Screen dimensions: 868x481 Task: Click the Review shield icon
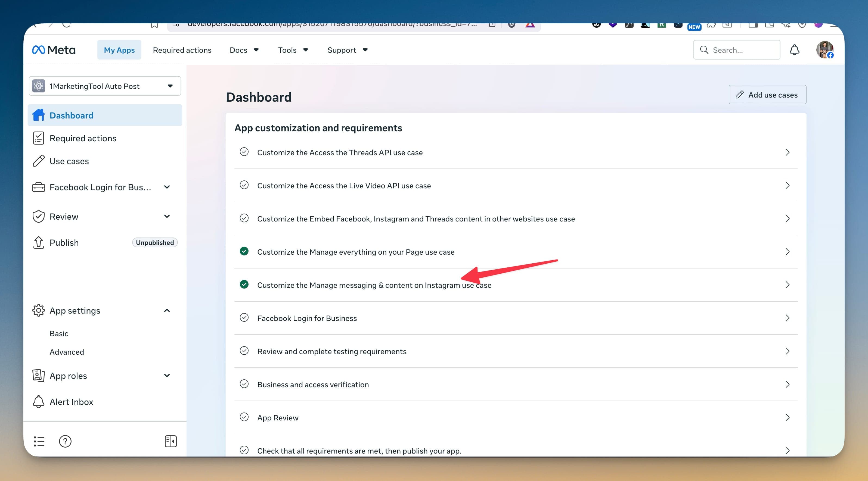click(38, 216)
